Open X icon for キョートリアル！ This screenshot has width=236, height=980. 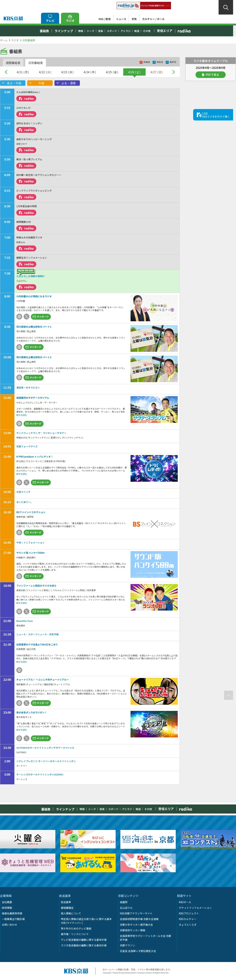[x=26, y=703]
